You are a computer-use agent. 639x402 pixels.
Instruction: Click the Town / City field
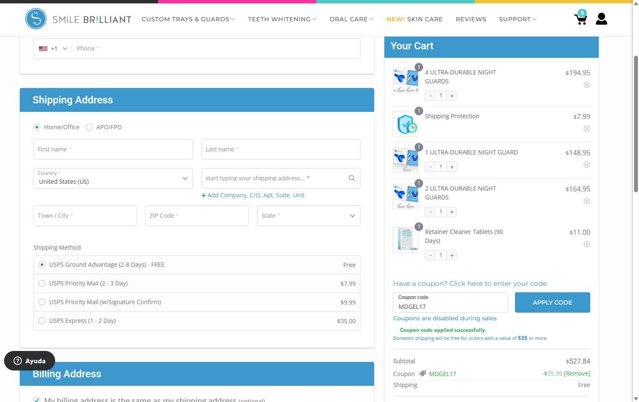85,216
